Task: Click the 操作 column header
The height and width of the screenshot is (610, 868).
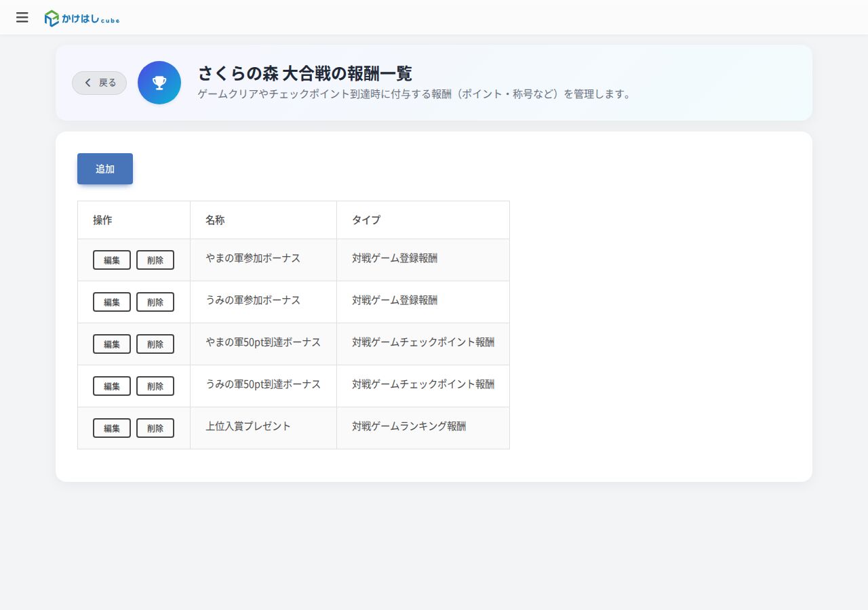Action: tap(134, 220)
